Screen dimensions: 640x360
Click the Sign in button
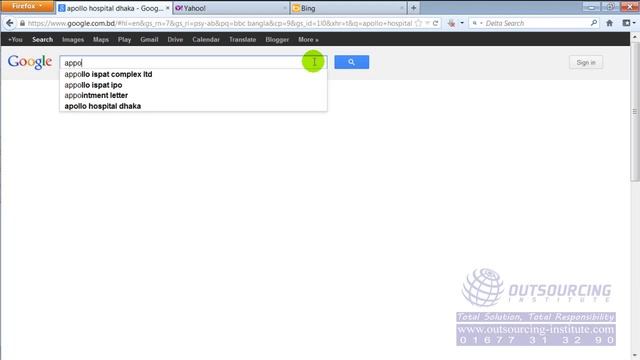(x=586, y=62)
